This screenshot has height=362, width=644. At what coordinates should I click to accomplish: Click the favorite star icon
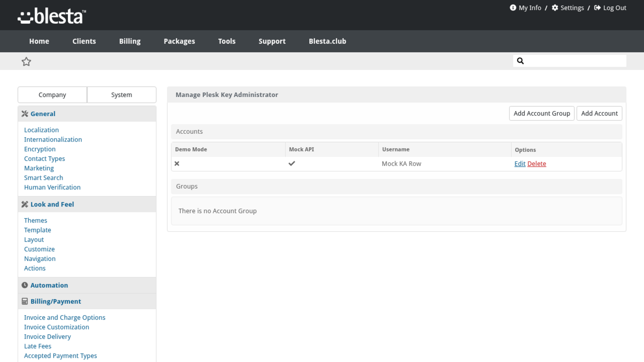pyautogui.click(x=26, y=61)
